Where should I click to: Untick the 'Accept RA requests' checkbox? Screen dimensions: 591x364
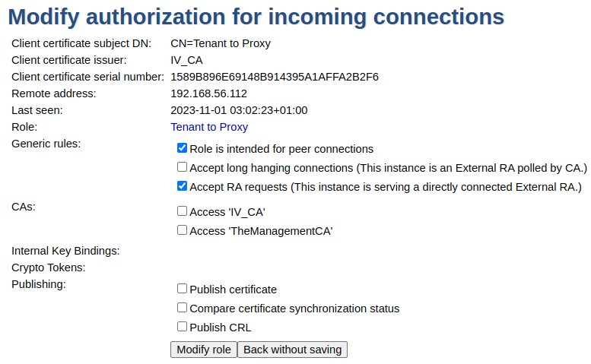click(182, 185)
